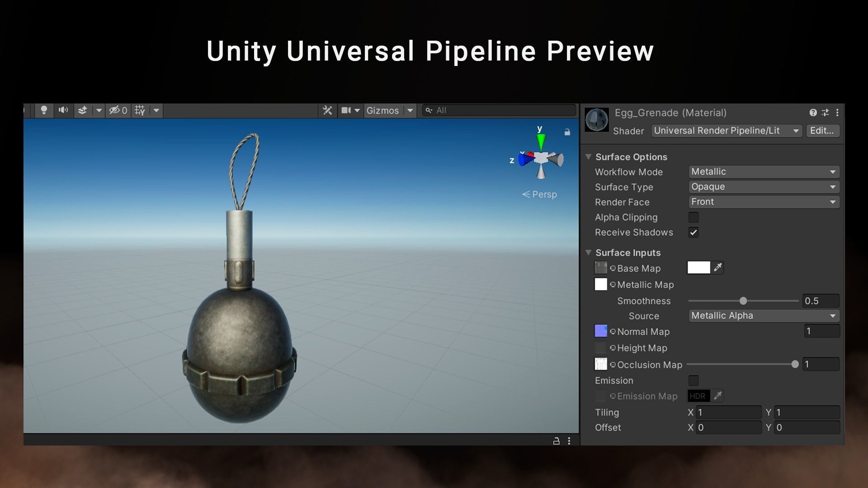Open material presets slider icon

click(825, 113)
